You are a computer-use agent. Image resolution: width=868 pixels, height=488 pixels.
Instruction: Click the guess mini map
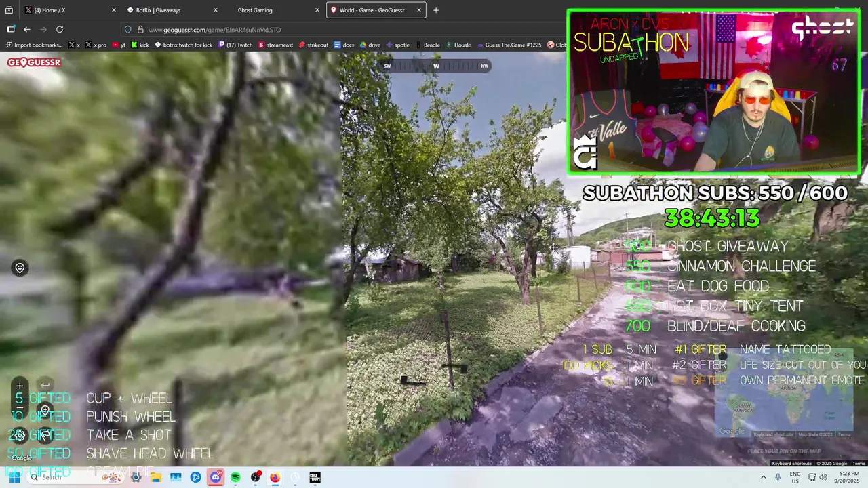784,393
